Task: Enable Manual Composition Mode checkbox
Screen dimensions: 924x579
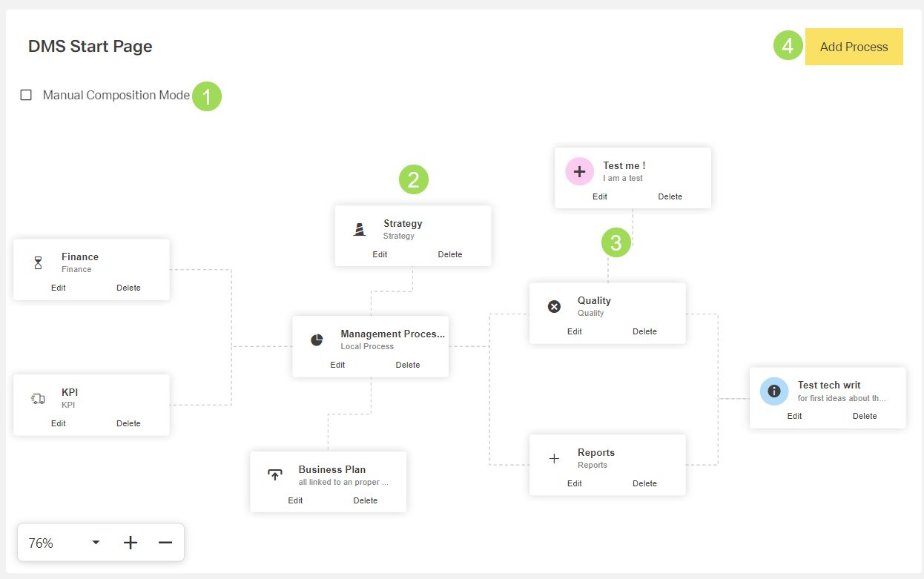Action: coord(26,95)
